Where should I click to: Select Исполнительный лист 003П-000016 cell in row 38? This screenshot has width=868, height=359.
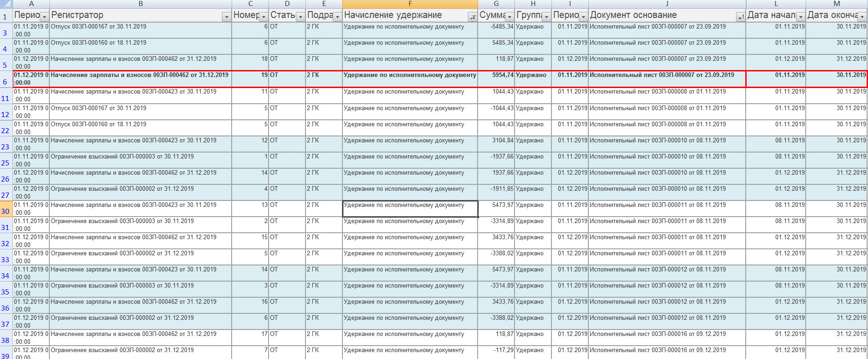(667, 338)
